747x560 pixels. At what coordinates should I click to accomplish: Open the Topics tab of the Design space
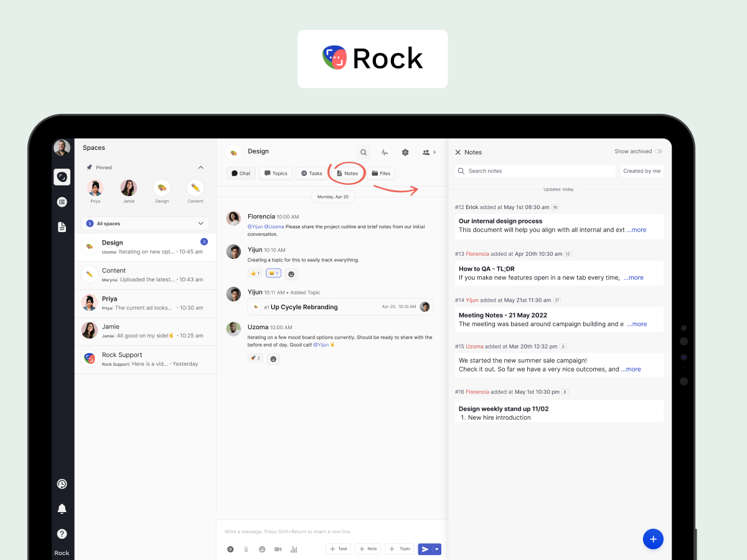tap(275, 173)
